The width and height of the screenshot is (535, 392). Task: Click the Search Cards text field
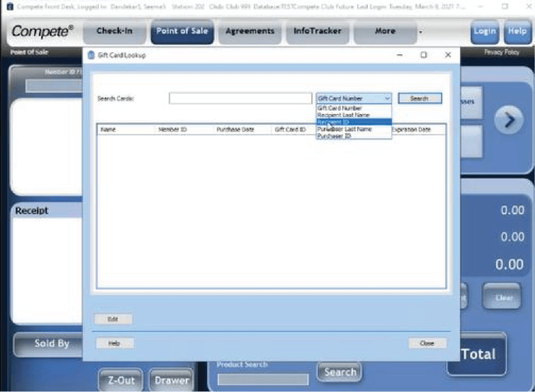pos(240,99)
